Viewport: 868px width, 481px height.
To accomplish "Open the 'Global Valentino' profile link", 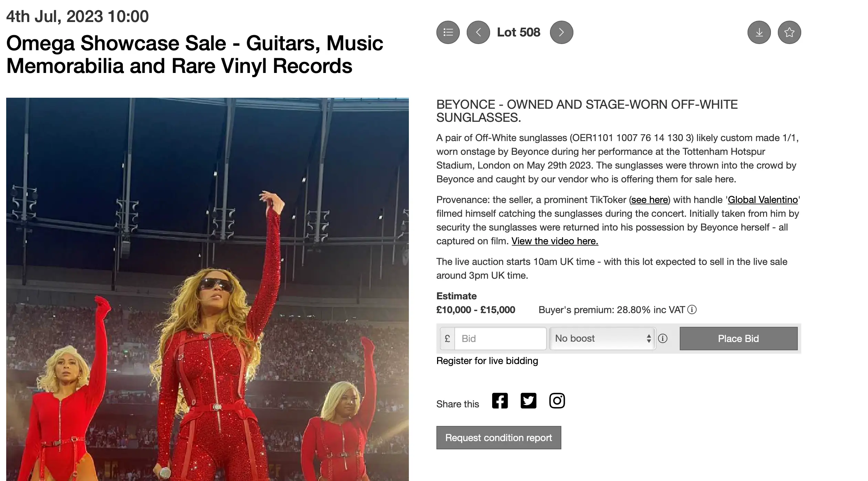I will (762, 200).
